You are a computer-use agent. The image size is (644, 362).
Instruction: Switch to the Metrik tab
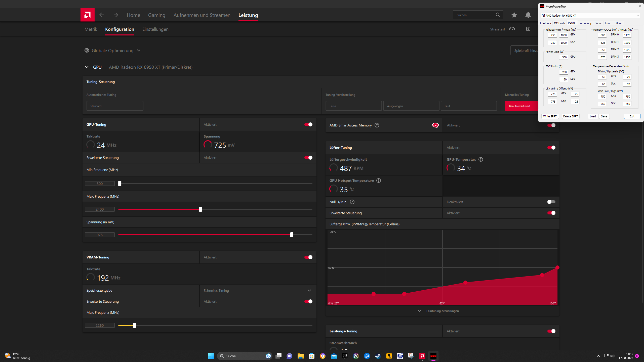91,29
